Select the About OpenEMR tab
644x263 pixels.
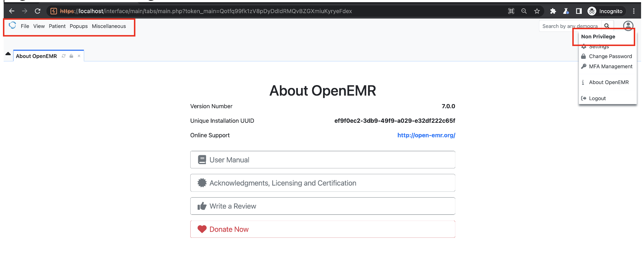click(x=36, y=56)
